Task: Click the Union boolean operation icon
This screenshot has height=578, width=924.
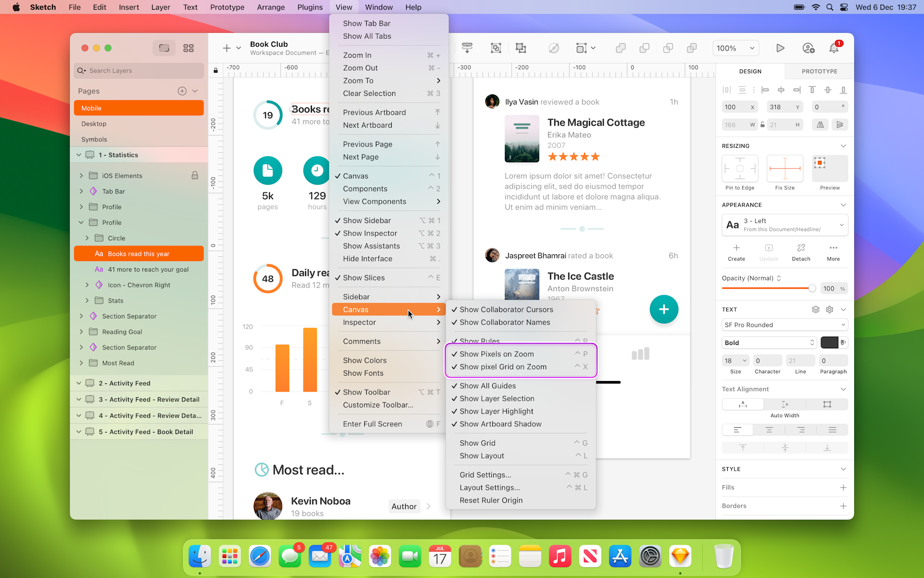Action: [621, 48]
